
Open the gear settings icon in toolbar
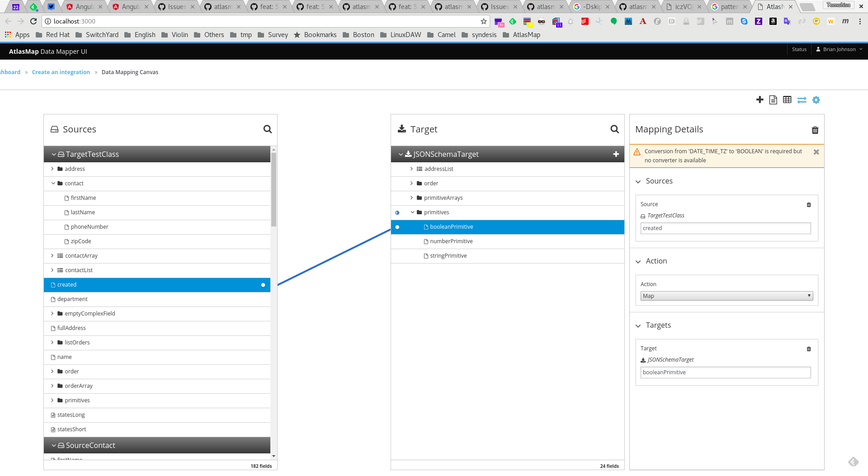pos(816,100)
